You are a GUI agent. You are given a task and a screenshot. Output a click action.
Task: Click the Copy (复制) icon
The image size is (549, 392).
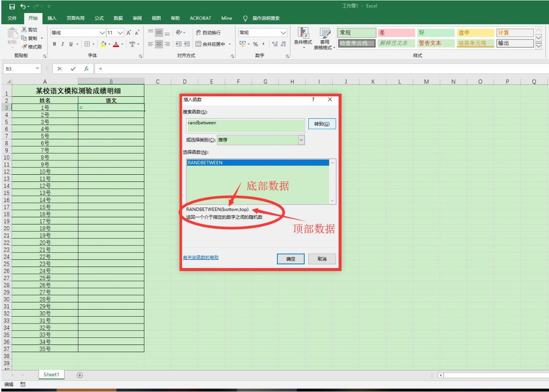click(x=24, y=38)
